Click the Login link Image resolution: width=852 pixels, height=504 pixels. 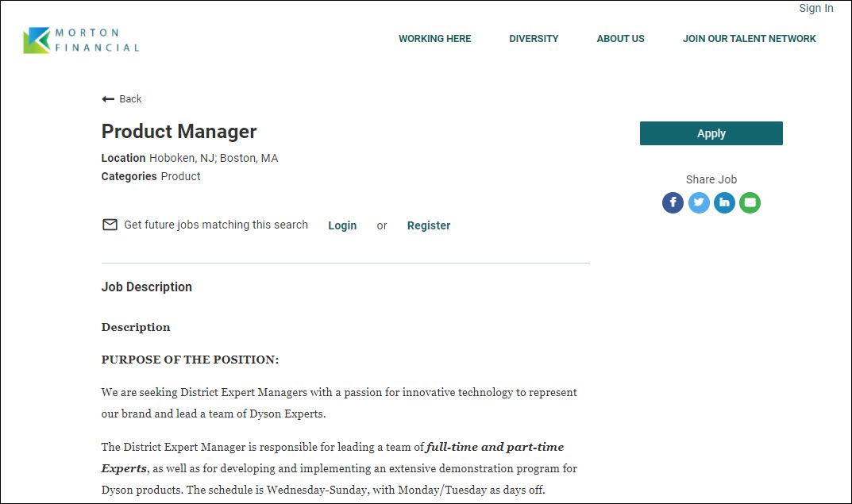click(x=342, y=225)
